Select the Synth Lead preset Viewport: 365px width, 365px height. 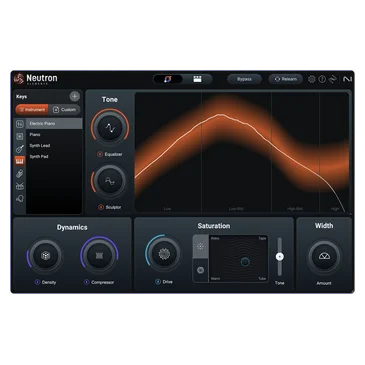point(40,146)
